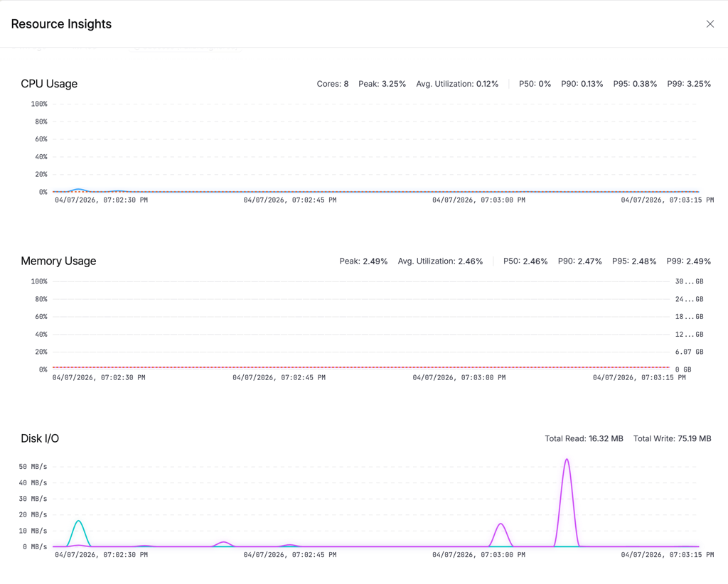The width and height of the screenshot is (728, 584).
Task: Click Total Read: 16.32 MB
Action: 584,439
